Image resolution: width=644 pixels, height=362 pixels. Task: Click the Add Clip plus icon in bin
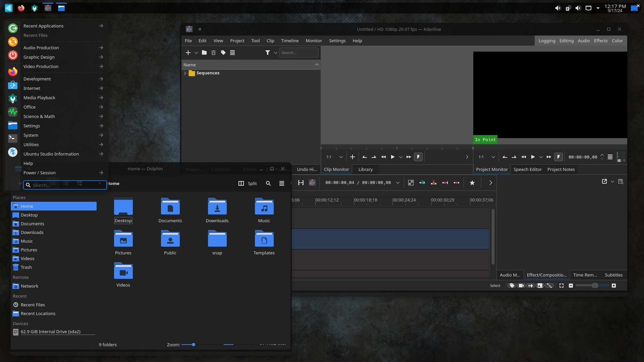pyautogui.click(x=188, y=53)
